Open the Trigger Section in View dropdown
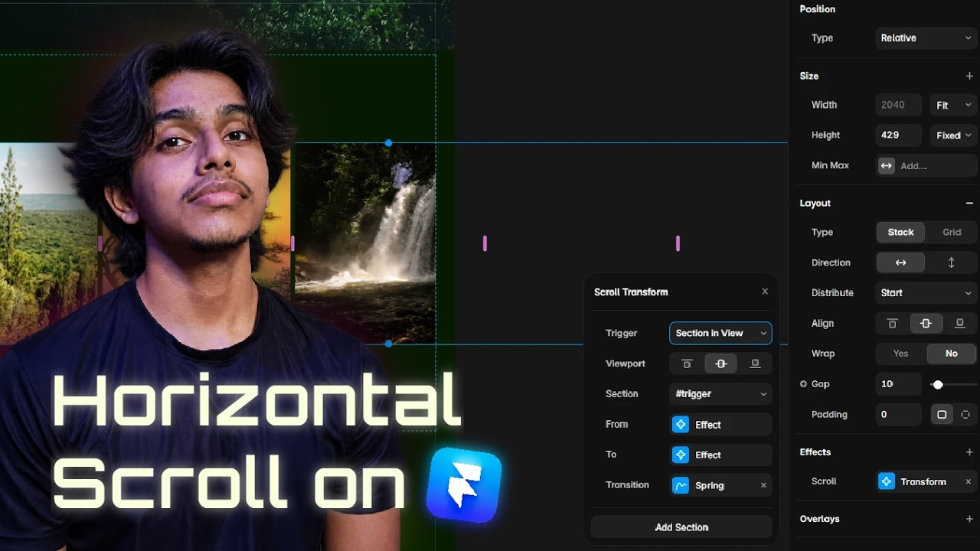 (x=720, y=333)
